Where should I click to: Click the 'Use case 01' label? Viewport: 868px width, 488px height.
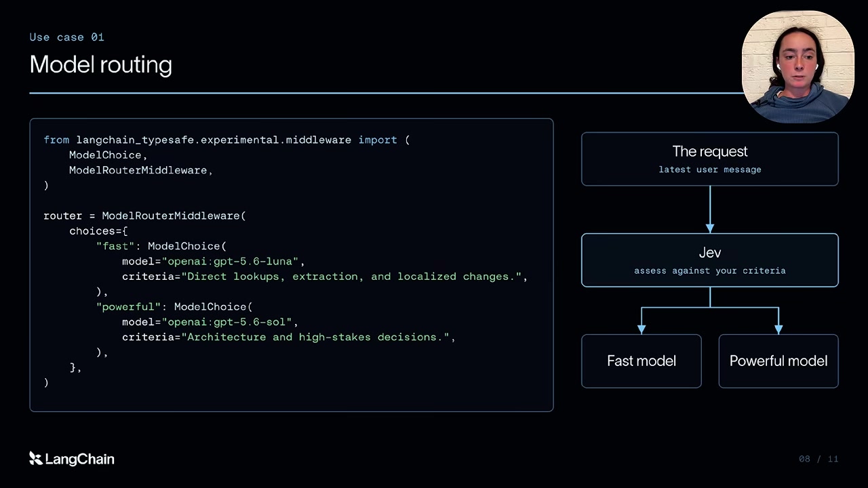[x=67, y=37]
